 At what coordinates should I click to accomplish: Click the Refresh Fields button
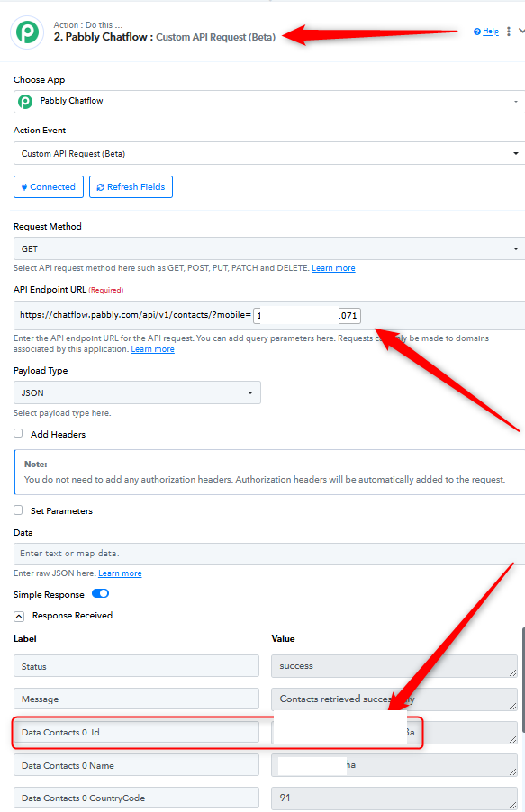click(131, 187)
